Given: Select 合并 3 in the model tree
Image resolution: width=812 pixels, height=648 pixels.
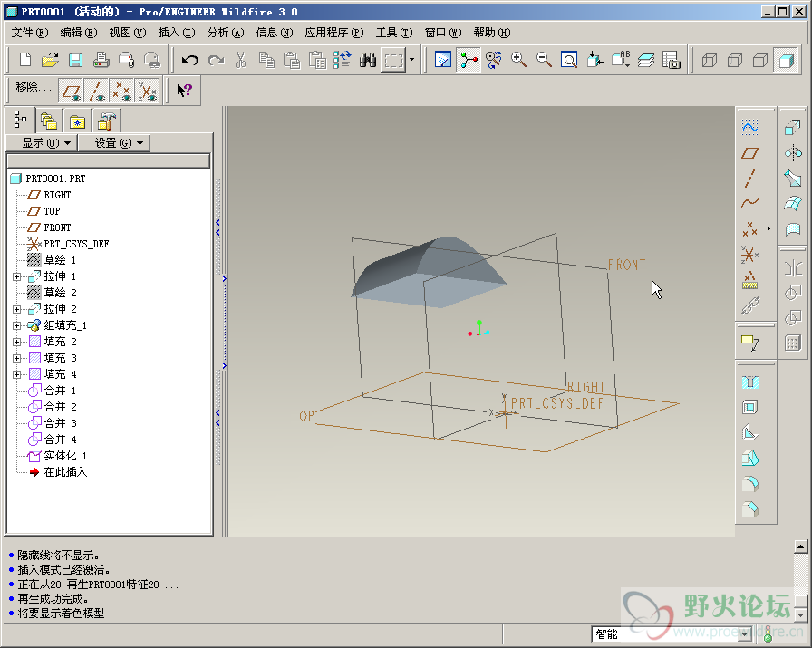Looking at the screenshot, I should tap(60, 423).
